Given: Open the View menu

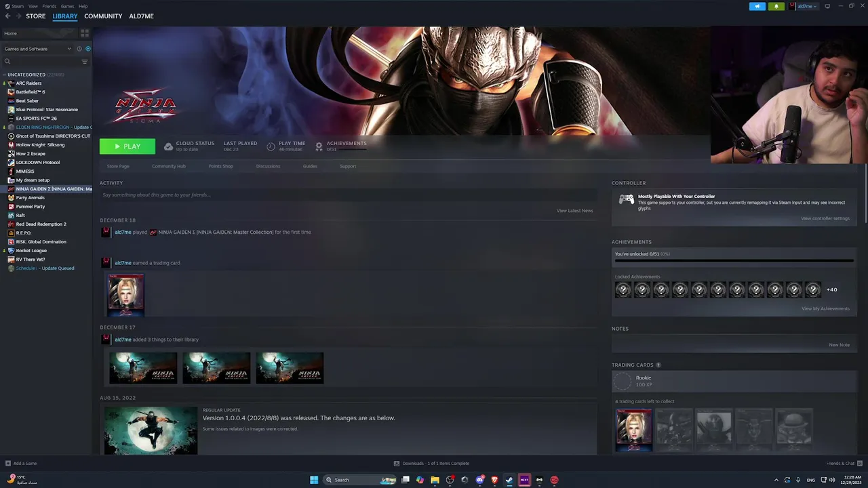Looking at the screenshot, I should pos(33,6).
